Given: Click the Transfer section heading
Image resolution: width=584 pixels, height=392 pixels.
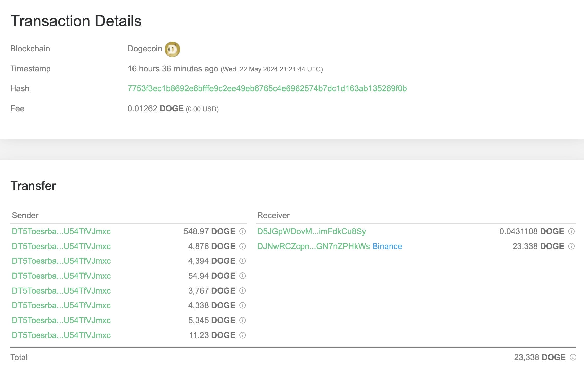Looking at the screenshot, I should [33, 186].
